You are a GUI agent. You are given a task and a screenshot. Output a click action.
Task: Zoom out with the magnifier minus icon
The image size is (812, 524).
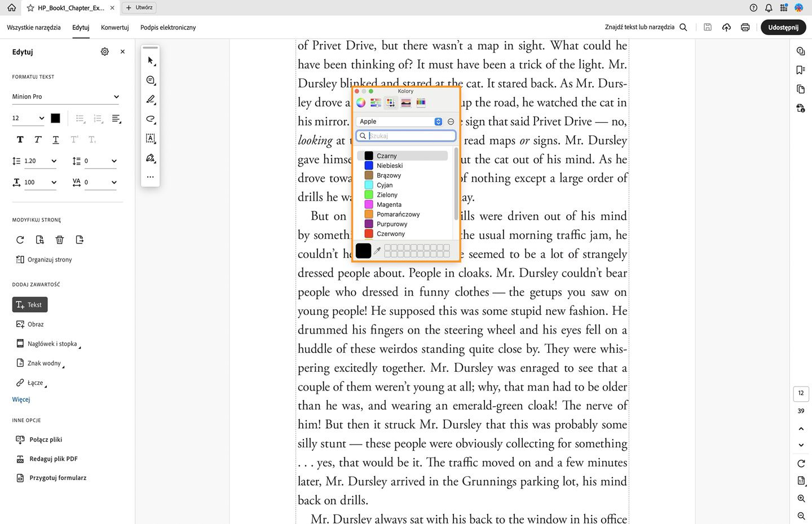click(801, 516)
